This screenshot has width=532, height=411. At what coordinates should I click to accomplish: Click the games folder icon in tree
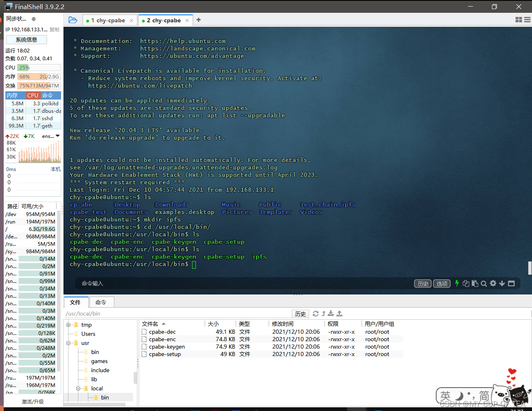85,361
